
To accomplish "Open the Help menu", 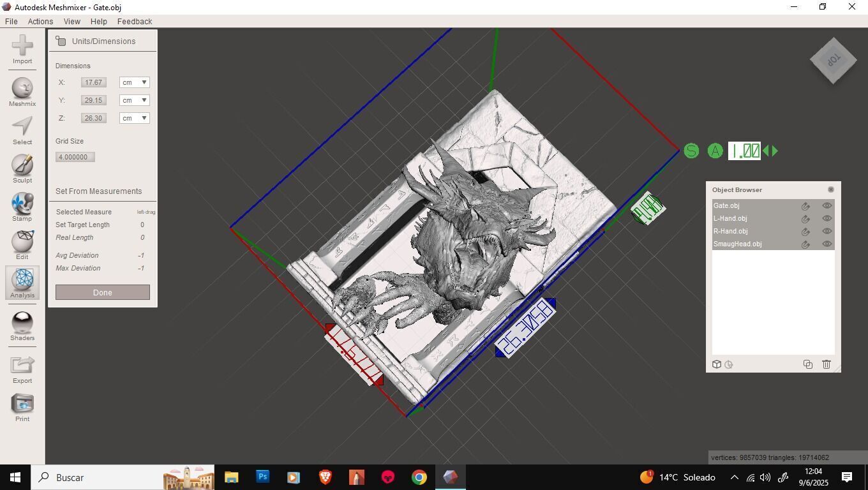I will (99, 21).
